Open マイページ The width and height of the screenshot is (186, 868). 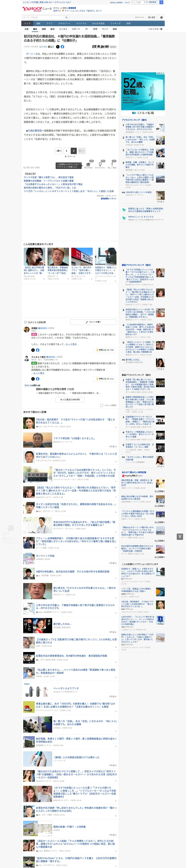click(x=139, y=18)
